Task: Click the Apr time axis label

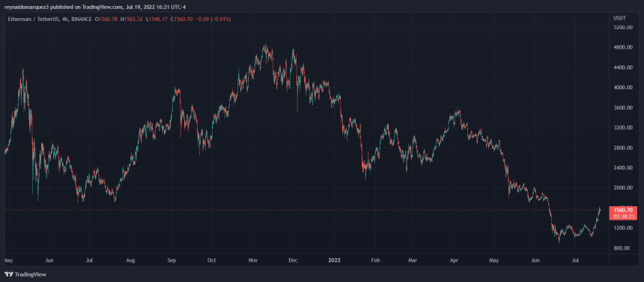Action: click(x=454, y=260)
